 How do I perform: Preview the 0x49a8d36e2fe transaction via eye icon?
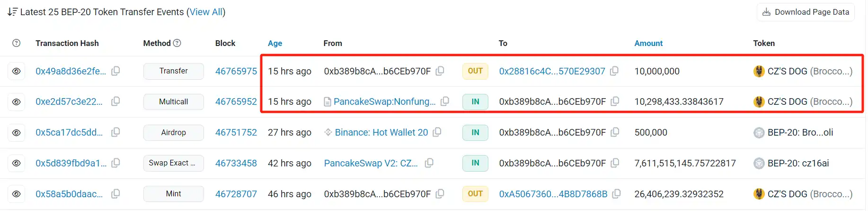pos(17,71)
